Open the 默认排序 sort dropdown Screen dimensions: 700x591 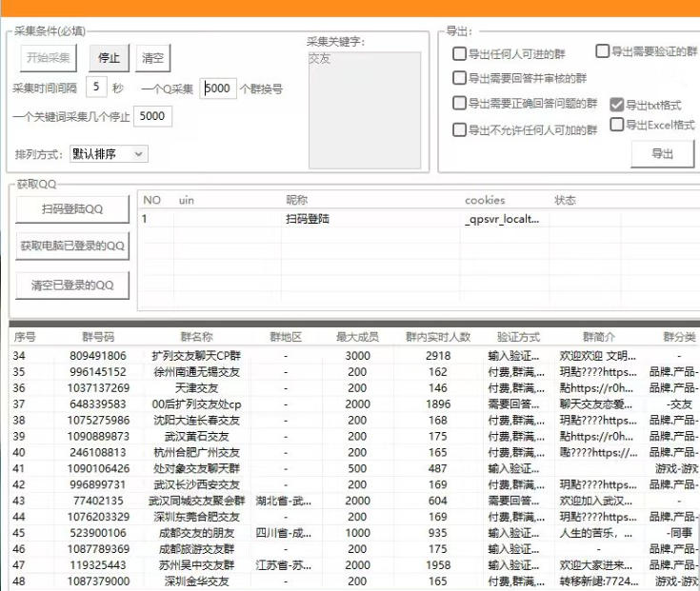[x=109, y=154]
